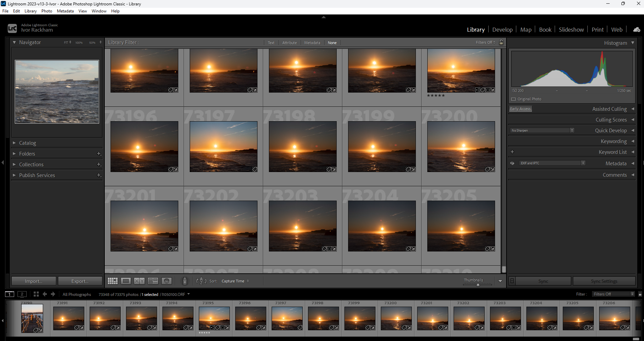Enable the Painter spray can tool
The width and height of the screenshot is (644, 341).
click(185, 281)
